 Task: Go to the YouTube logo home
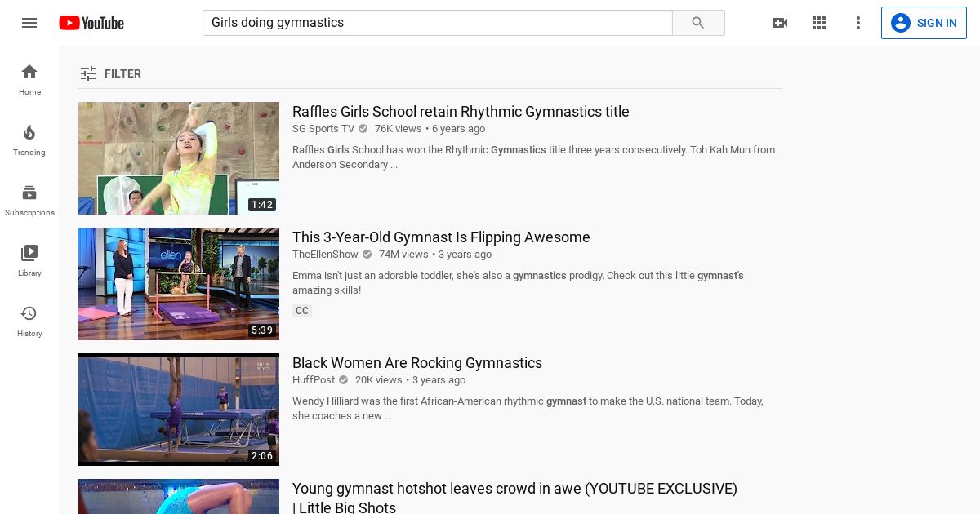(91, 23)
